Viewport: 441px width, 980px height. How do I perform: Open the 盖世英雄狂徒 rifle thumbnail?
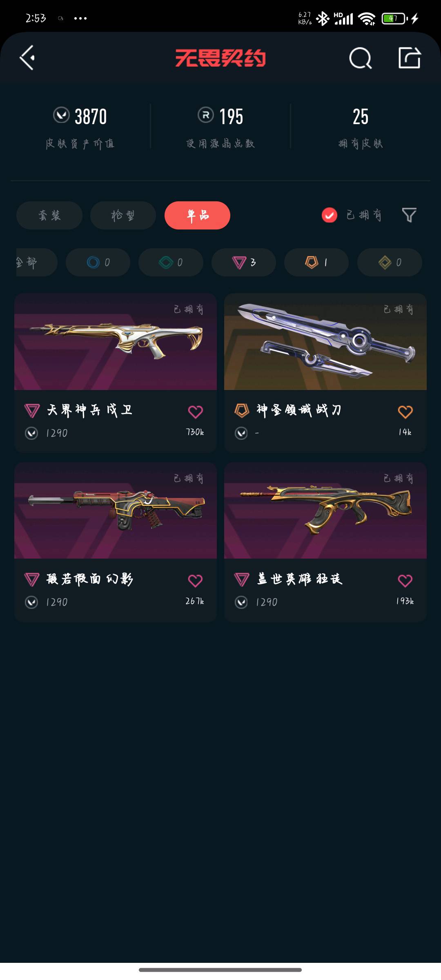click(325, 510)
